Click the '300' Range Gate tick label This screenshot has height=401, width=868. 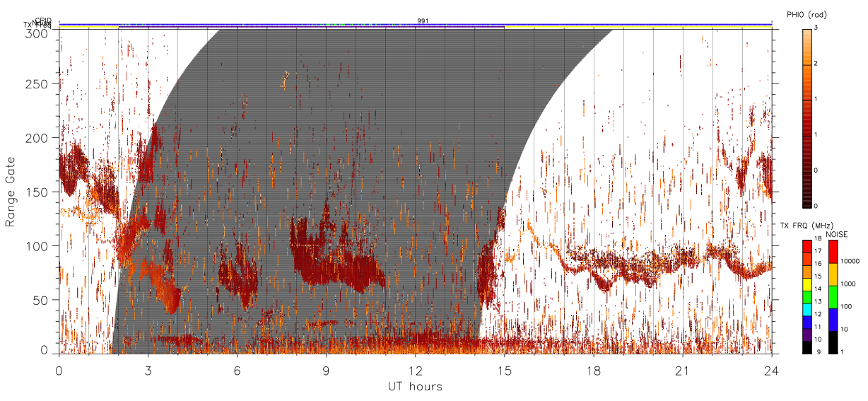[x=37, y=33]
